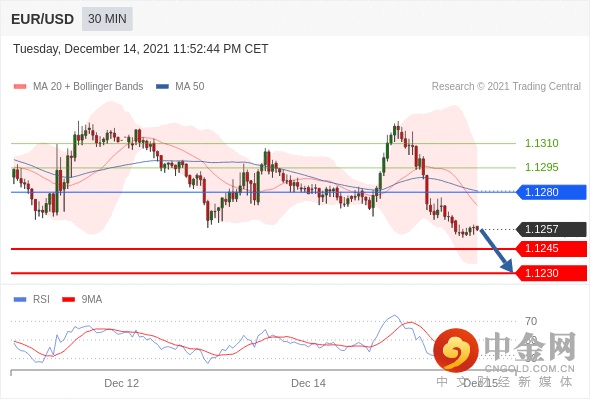This screenshot has width=590, height=400.
Task: Click the 9MA legend swatch
Action: click(x=68, y=300)
